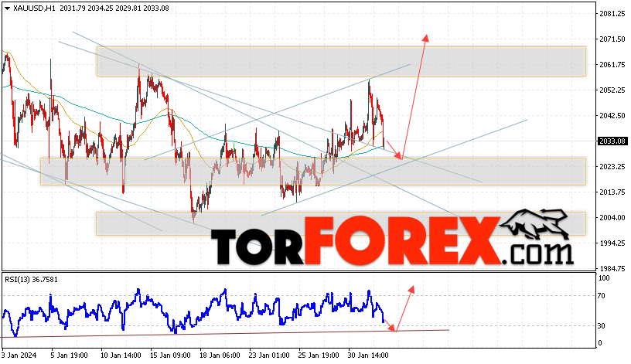Select the 30 Jan 14:00 time label
This screenshot has width=631, height=364.
tap(368, 355)
